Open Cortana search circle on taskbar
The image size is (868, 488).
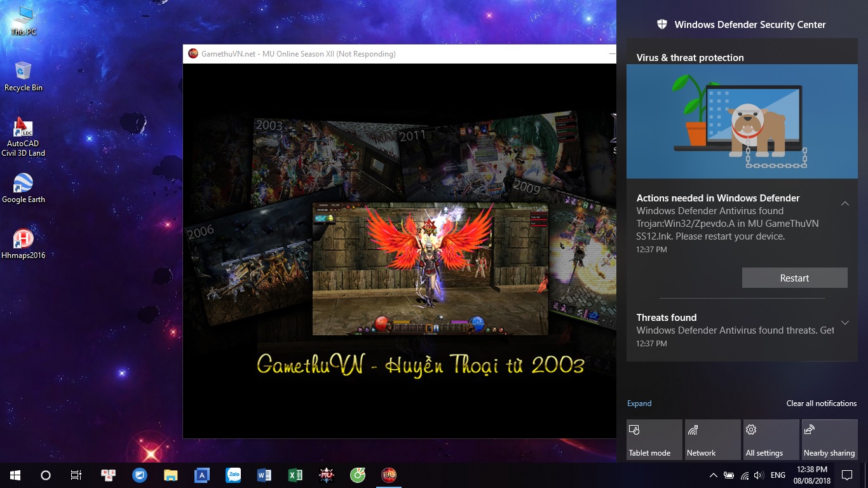coord(45,475)
